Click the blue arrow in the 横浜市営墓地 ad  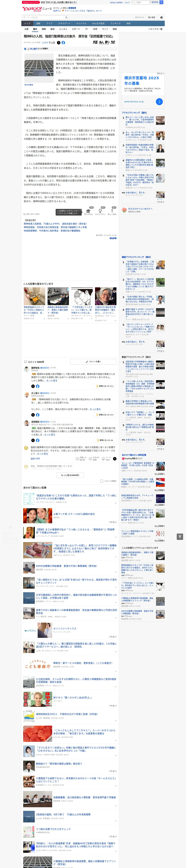coord(159,102)
